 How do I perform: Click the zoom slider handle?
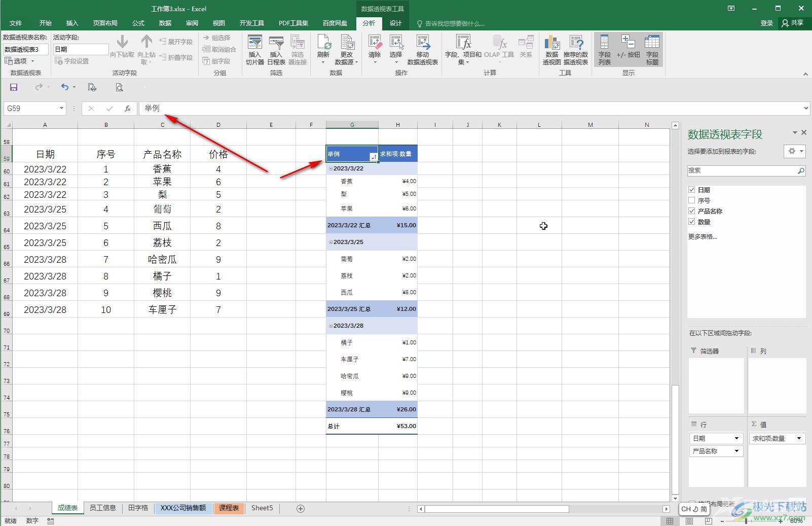(746, 521)
